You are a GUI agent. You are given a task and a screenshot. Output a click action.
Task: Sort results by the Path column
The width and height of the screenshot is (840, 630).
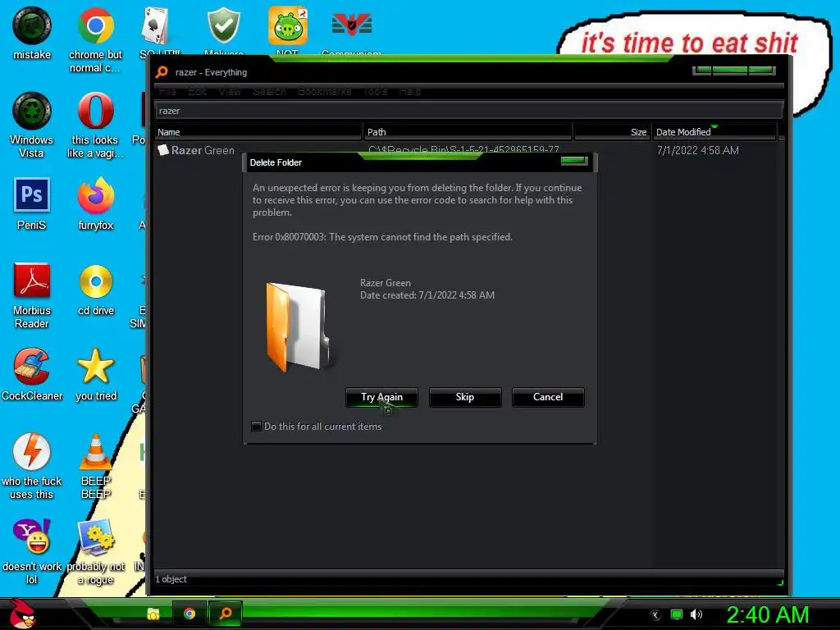pyautogui.click(x=468, y=132)
